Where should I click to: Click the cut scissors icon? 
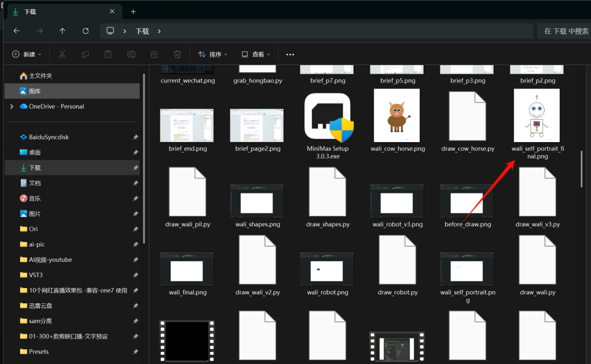click(62, 54)
